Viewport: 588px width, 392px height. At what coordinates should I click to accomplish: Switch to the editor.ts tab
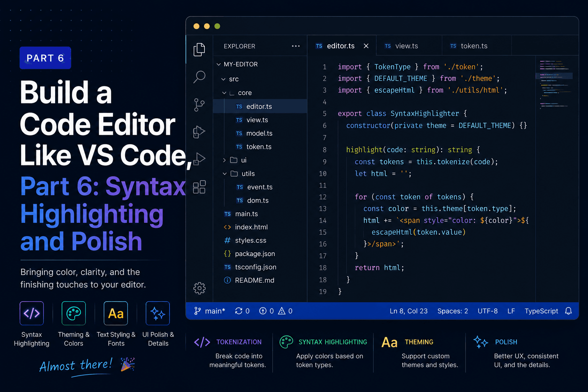(x=342, y=46)
